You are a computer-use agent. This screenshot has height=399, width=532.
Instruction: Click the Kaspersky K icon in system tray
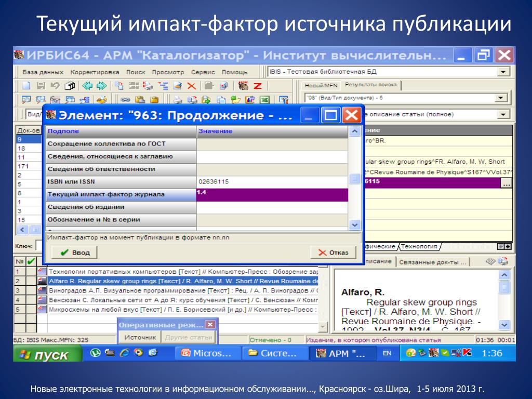pyautogui.click(x=468, y=353)
